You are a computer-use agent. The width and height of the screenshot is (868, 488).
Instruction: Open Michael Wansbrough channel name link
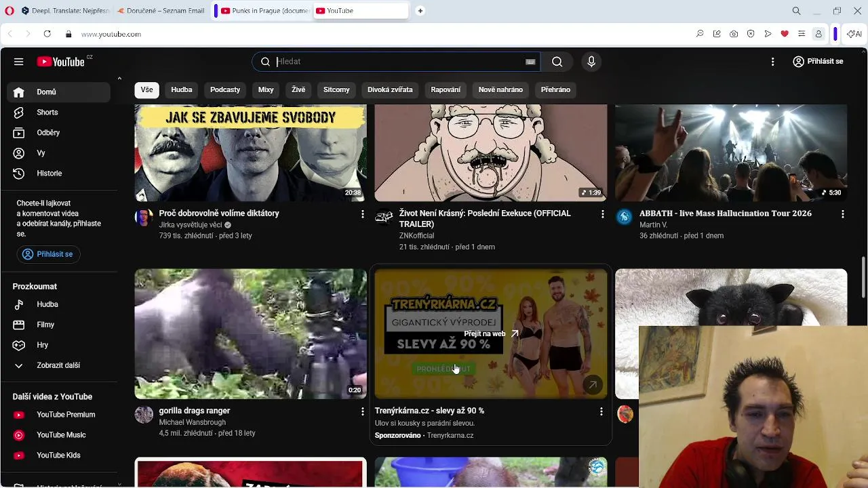192,422
